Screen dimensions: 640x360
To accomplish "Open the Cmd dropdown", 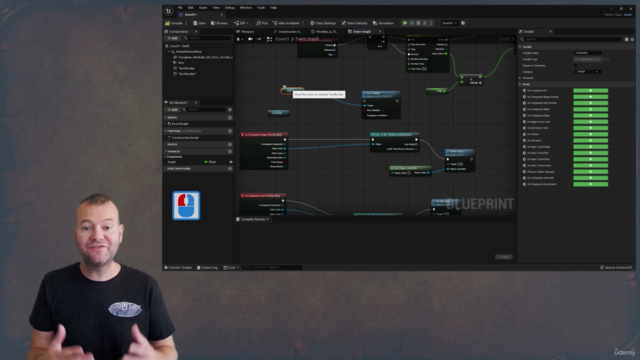I will [x=231, y=268].
